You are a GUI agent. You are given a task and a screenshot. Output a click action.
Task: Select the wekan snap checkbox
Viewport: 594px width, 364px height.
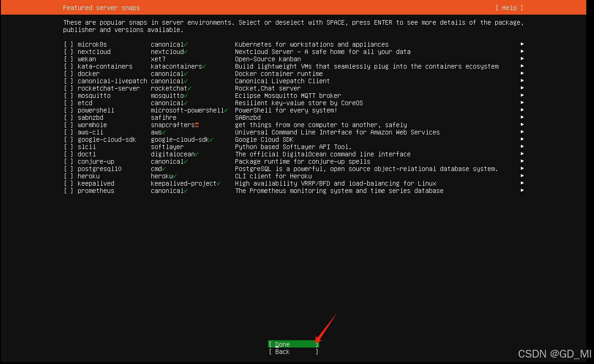[68, 59]
